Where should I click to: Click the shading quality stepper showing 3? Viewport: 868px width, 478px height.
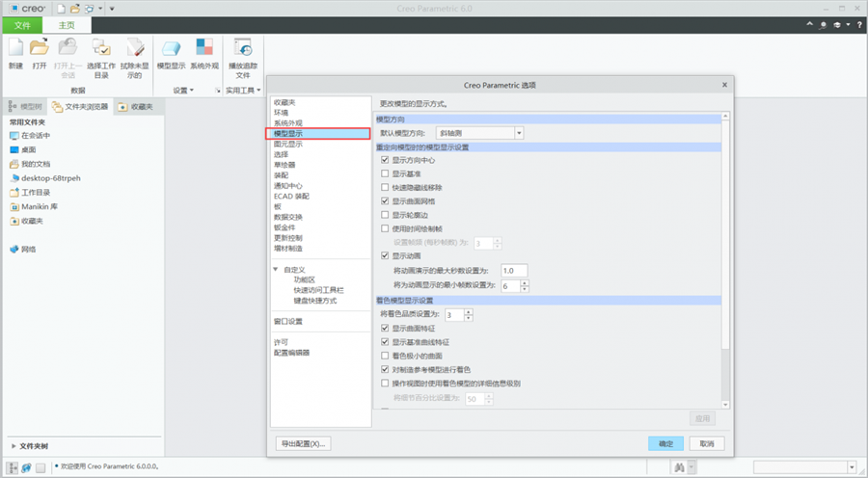tap(459, 315)
